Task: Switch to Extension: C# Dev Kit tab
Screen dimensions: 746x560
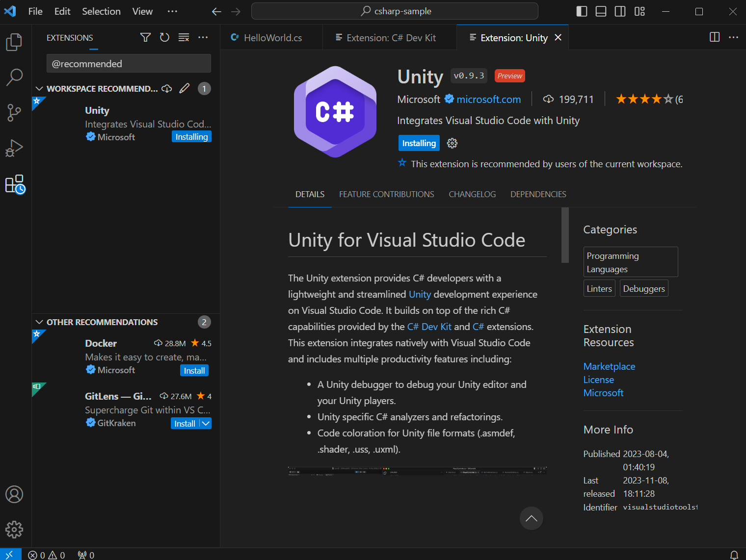Action: pos(390,38)
